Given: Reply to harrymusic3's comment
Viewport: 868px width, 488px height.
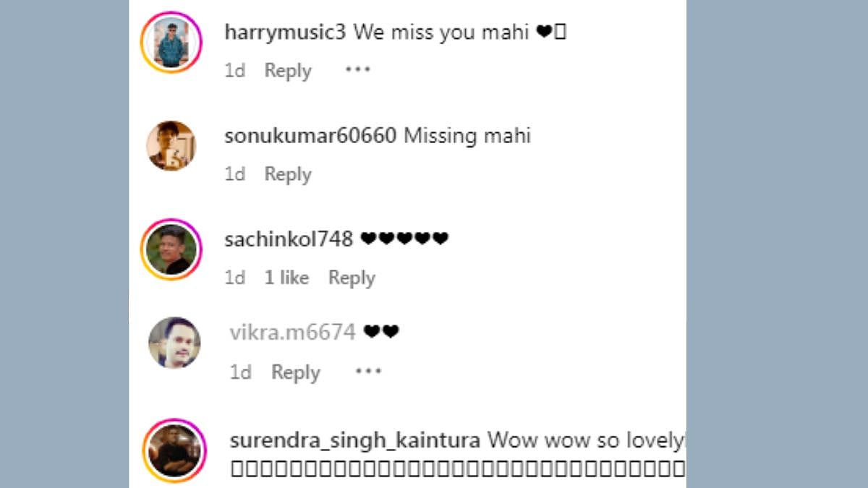Looking at the screenshot, I should coord(288,71).
